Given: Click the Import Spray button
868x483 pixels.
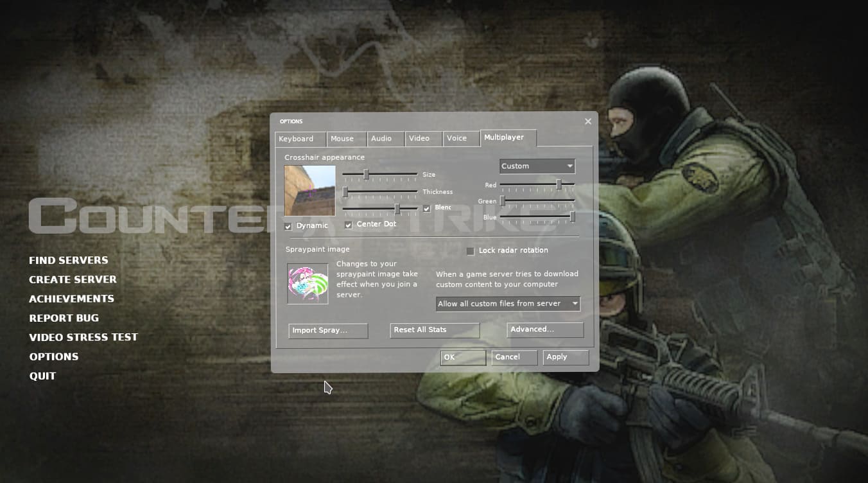Looking at the screenshot, I should click(x=328, y=331).
